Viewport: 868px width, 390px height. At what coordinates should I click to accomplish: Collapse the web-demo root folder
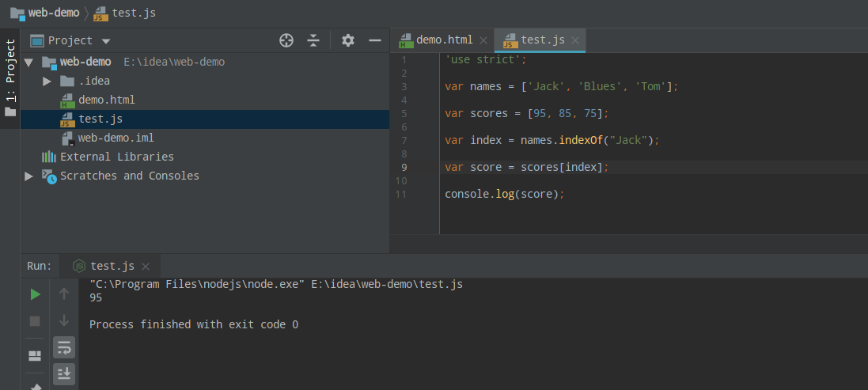point(28,62)
